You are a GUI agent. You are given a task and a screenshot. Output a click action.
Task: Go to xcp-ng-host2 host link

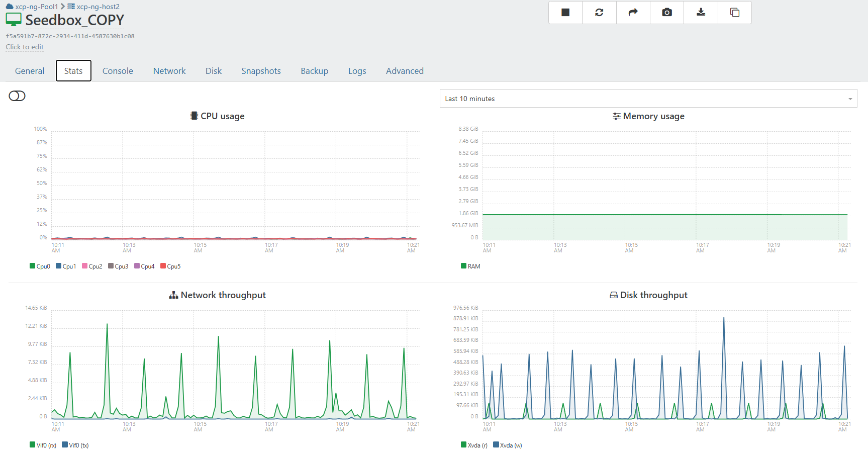click(98, 7)
